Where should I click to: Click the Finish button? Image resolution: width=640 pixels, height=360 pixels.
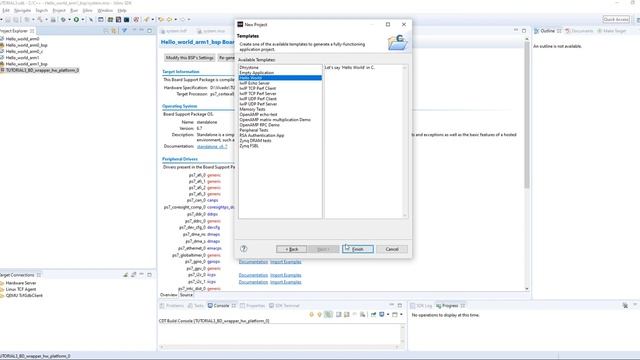pyautogui.click(x=358, y=249)
